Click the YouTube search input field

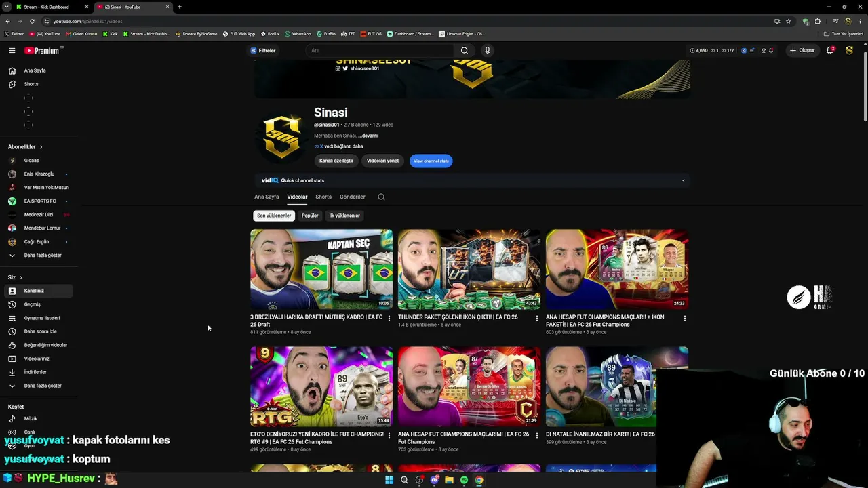[380, 50]
